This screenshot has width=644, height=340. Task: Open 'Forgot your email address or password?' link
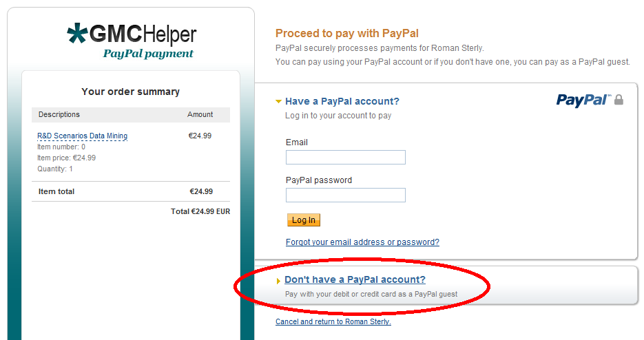click(x=362, y=242)
